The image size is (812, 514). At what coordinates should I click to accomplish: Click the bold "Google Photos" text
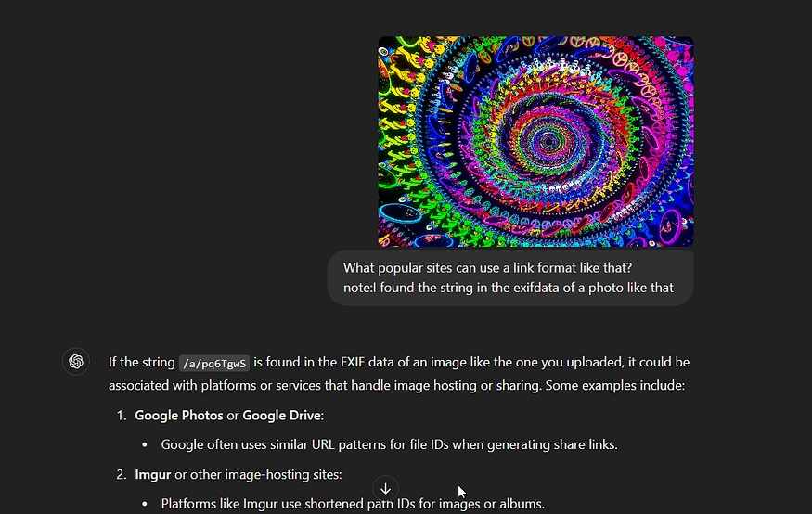179,416
